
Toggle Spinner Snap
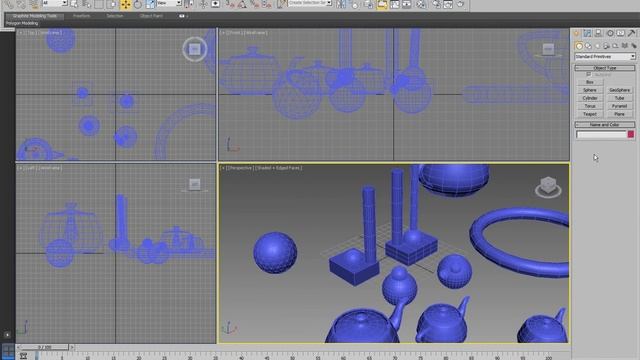[x=267, y=4]
